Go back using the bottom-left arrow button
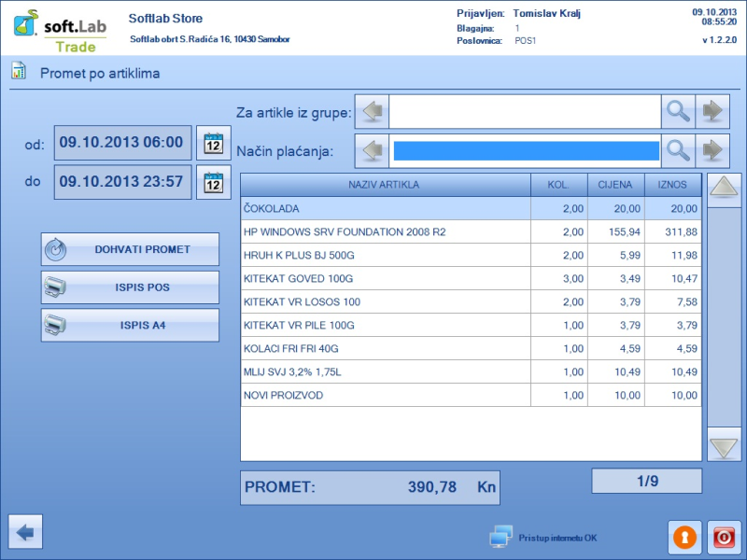 pyautogui.click(x=25, y=532)
